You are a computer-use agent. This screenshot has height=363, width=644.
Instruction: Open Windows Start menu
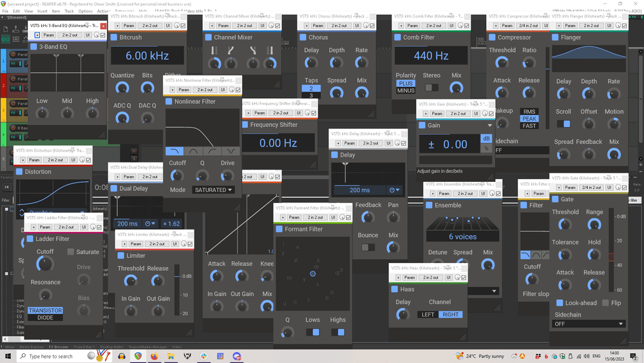(8, 356)
